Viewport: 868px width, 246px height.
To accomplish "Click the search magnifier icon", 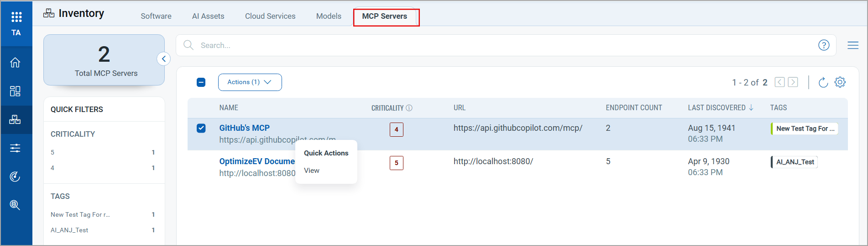I will [188, 45].
